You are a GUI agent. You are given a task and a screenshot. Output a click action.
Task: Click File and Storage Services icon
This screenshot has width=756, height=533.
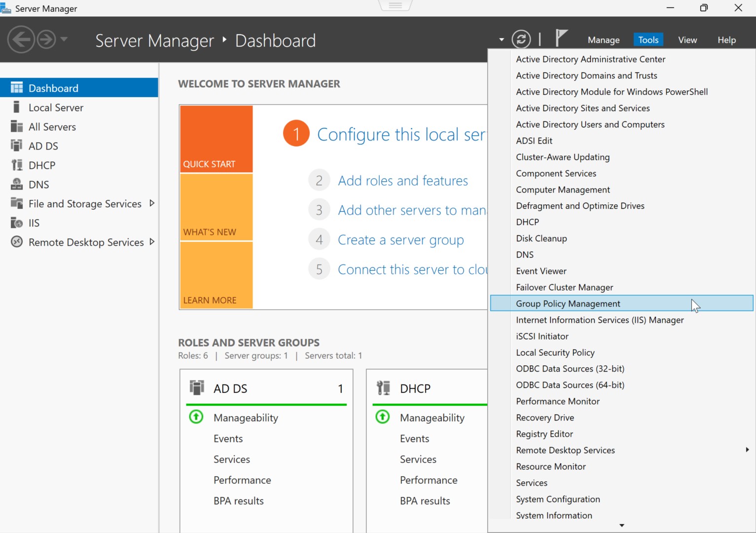pos(17,203)
